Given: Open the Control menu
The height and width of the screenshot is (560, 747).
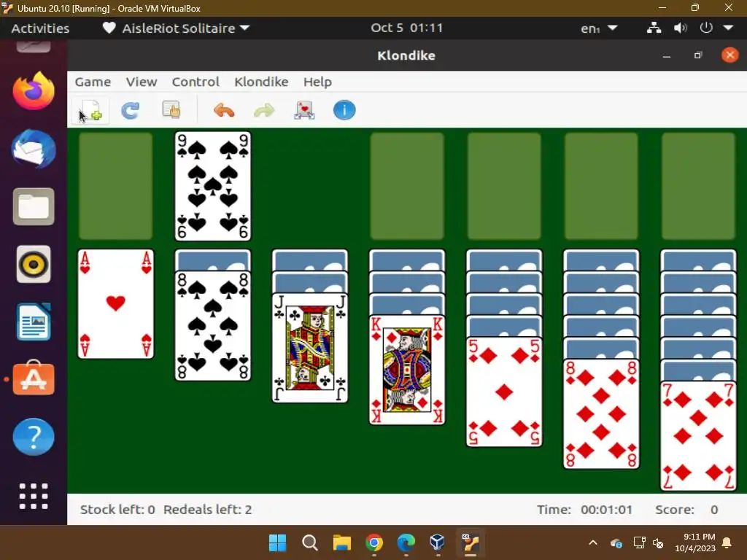Looking at the screenshot, I should pos(196,82).
